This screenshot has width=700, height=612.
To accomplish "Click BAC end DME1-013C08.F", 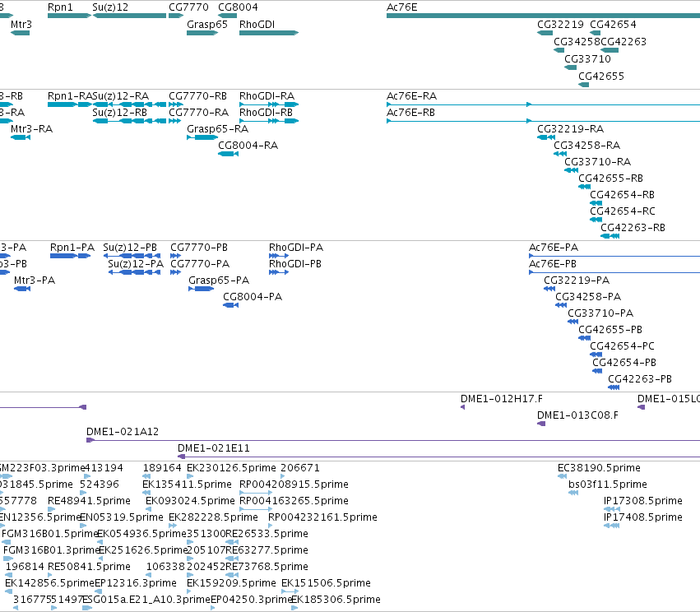I will [x=577, y=415].
